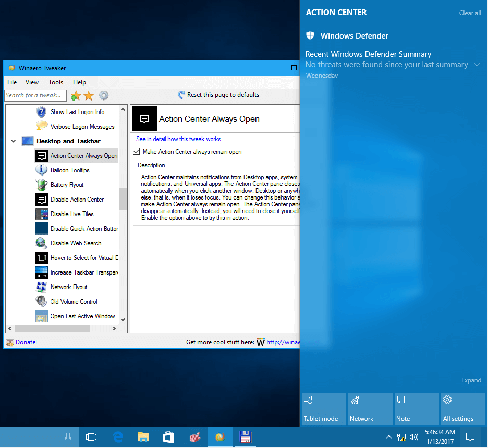
Task: Click the Disable Action Center icon
Action: point(41,200)
